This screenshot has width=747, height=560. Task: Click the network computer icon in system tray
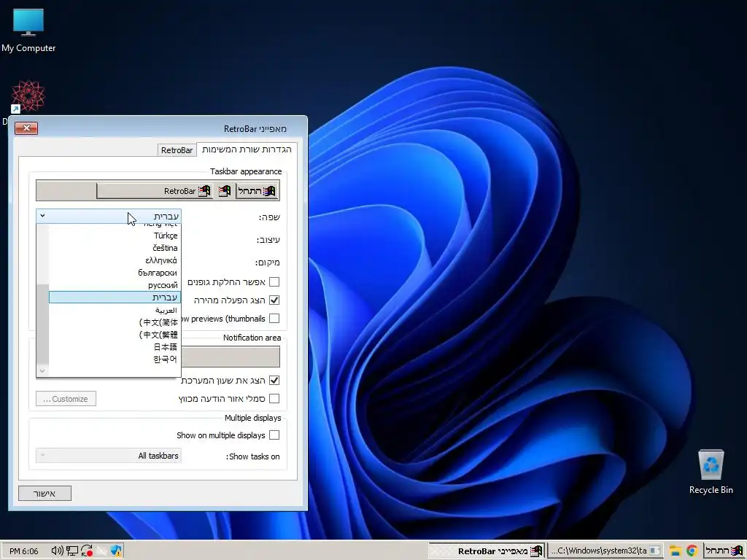tap(72, 551)
